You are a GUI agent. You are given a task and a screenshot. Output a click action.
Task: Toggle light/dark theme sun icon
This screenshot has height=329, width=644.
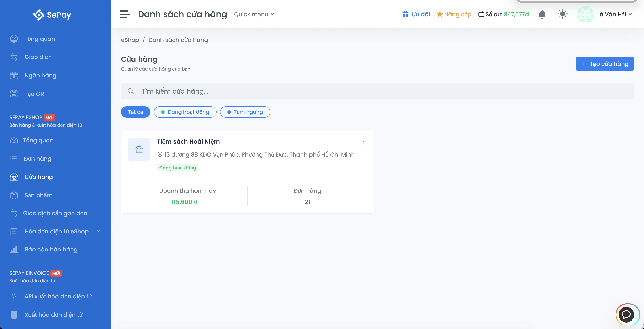[562, 14]
